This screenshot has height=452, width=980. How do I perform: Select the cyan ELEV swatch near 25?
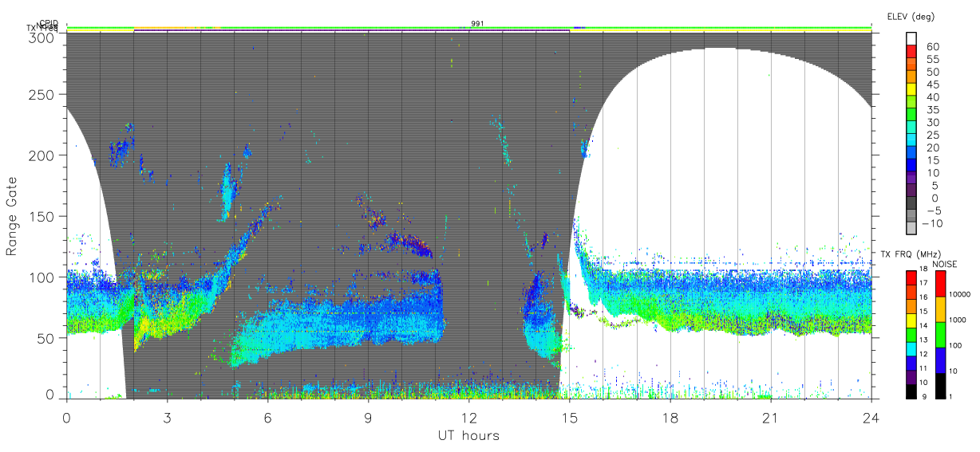(x=911, y=138)
